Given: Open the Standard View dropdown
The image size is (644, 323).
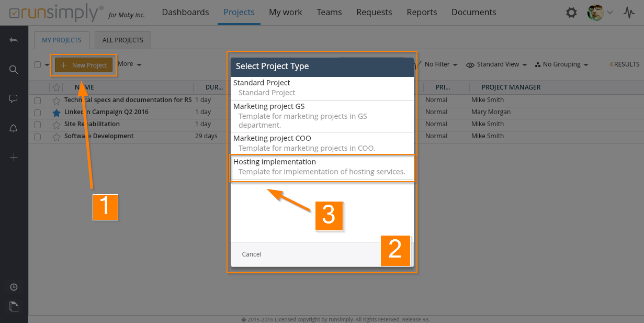Looking at the screenshot, I should pos(497,64).
